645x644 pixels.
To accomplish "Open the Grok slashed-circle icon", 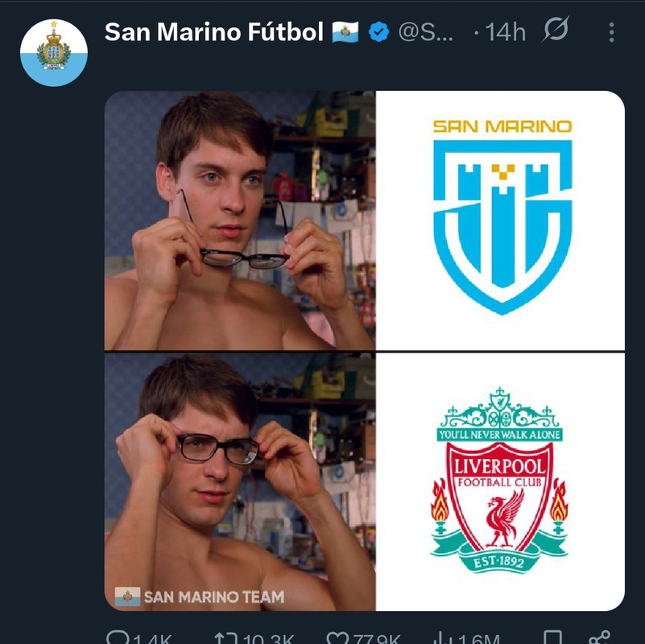I will 556,29.
